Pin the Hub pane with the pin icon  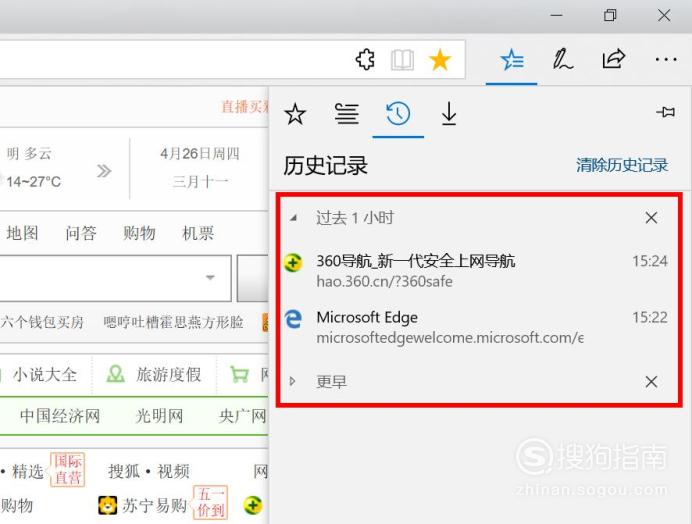(x=666, y=112)
